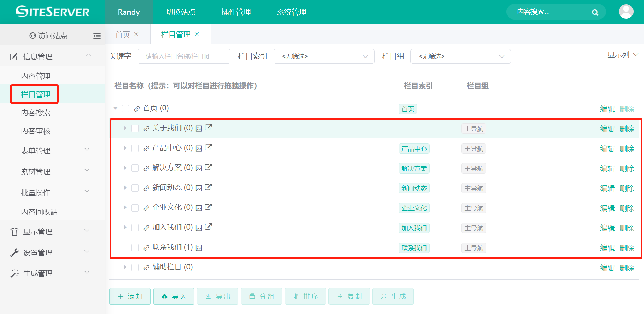644x314 pixels.
Task: Collapse the 首页 tree node
Action: click(115, 108)
